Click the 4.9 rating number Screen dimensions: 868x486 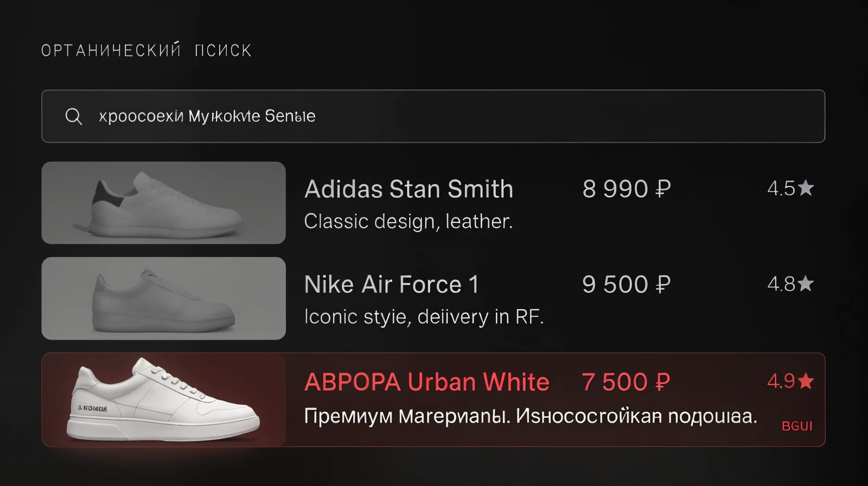(781, 381)
